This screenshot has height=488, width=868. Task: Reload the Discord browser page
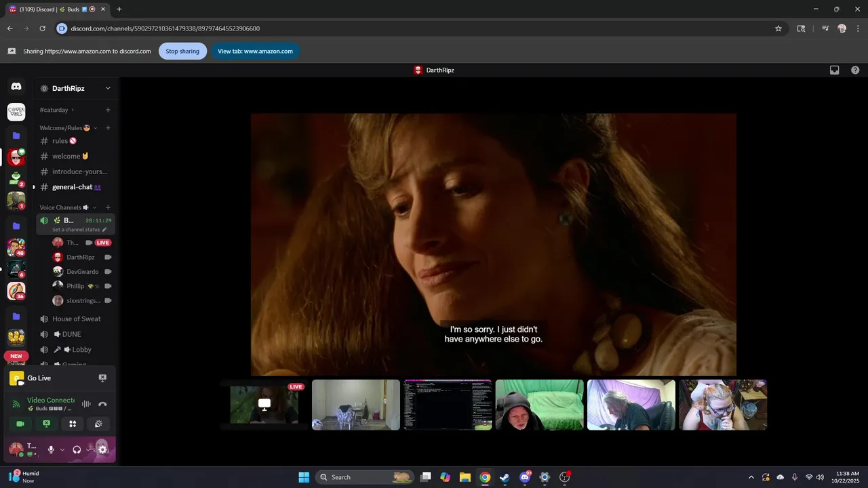point(42,28)
